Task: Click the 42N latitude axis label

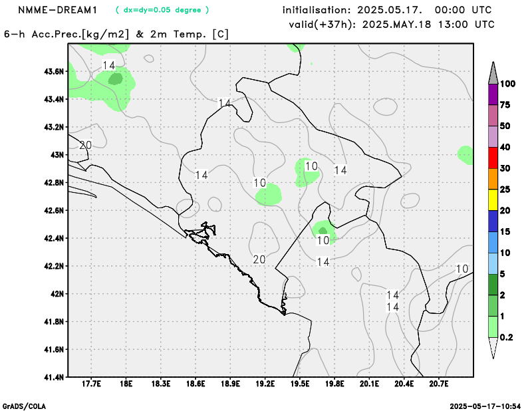Action: [57, 294]
